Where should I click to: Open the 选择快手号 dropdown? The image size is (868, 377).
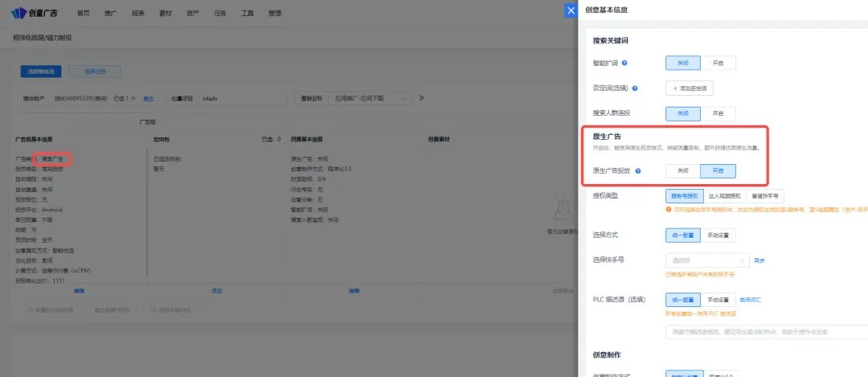(707, 260)
